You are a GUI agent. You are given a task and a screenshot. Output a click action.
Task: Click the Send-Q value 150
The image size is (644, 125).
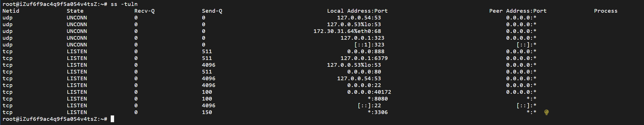(207, 112)
